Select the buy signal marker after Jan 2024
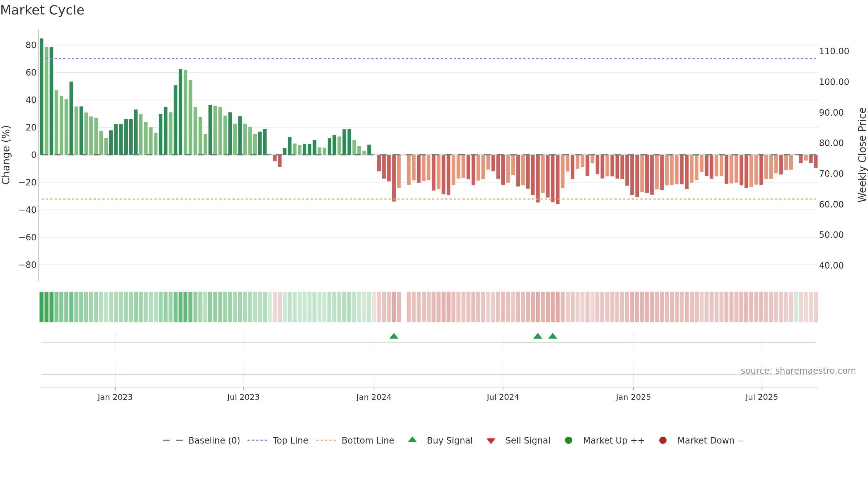868x488 pixels. pyautogui.click(x=394, y=336)
